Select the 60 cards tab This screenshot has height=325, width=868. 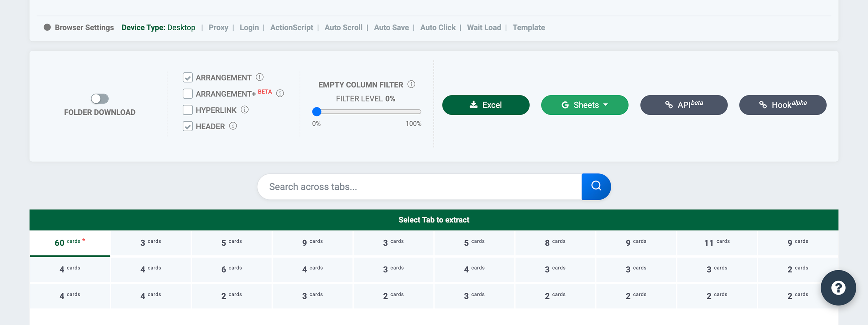point(70,243)
